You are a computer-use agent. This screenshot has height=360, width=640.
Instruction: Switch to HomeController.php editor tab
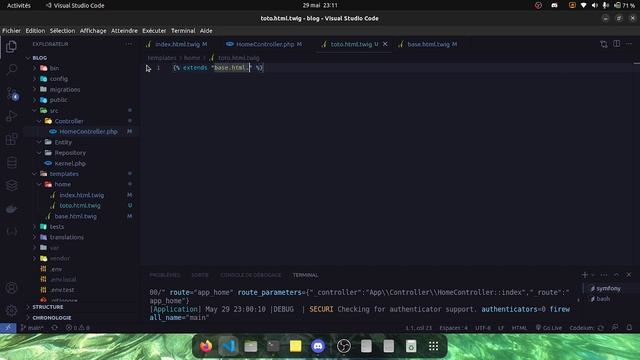click(x=264, y=44)
